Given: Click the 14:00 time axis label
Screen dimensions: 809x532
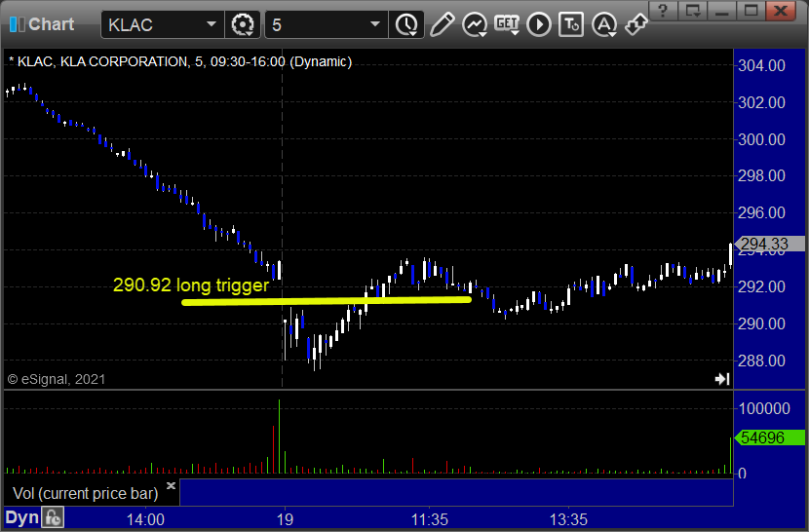Looking at the screenshot, I should 145,519.
